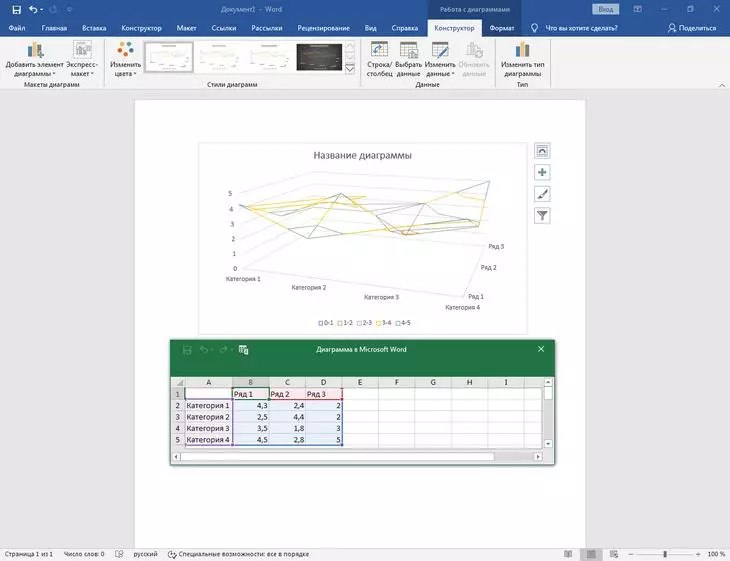Viewport: 730px width, 561px height.
Task: Click the Поделиться share button
Action: [x=692, y=29]
